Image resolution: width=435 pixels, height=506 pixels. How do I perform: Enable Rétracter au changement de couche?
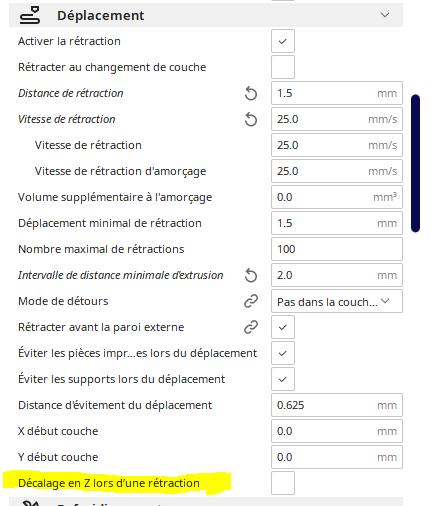coord(283,67)
